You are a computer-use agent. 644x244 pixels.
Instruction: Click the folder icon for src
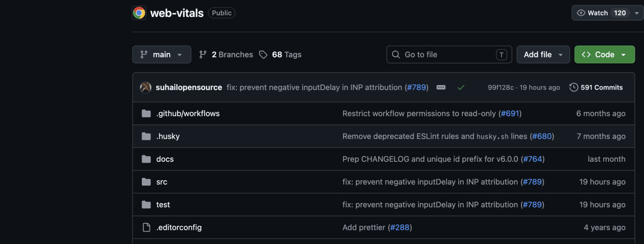pos(146,182)
